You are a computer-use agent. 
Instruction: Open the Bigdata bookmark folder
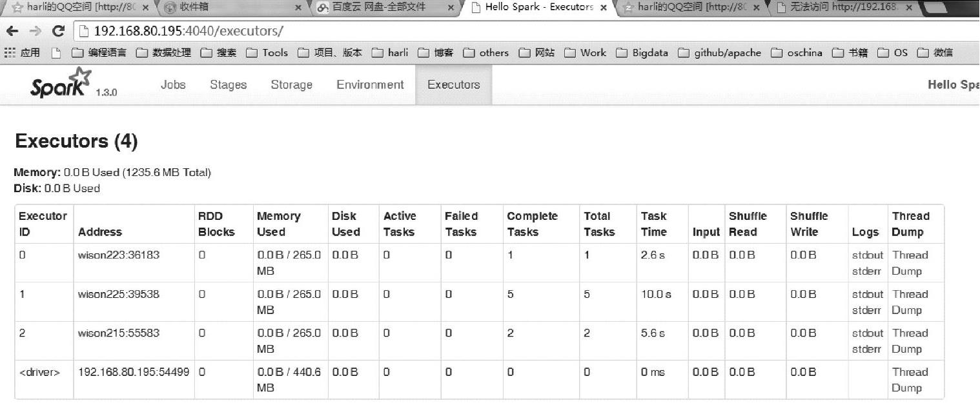coord(642,53)
